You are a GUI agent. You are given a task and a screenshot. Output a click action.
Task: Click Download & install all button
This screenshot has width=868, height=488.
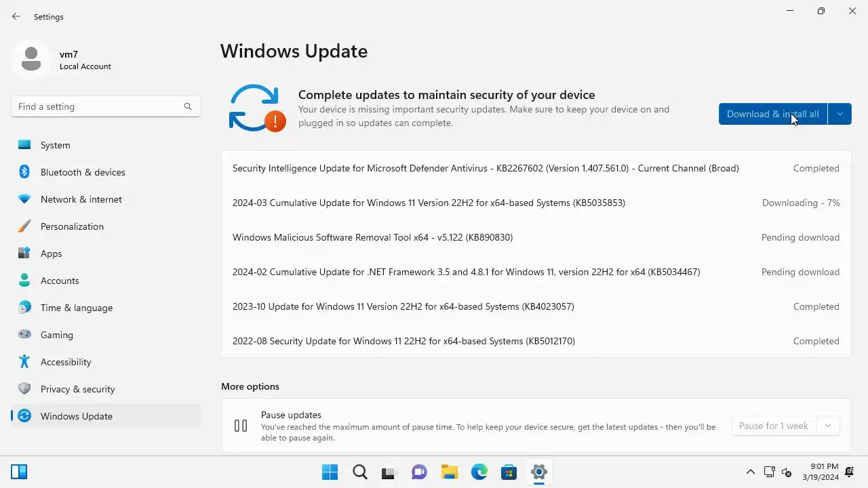click(773, 114)
